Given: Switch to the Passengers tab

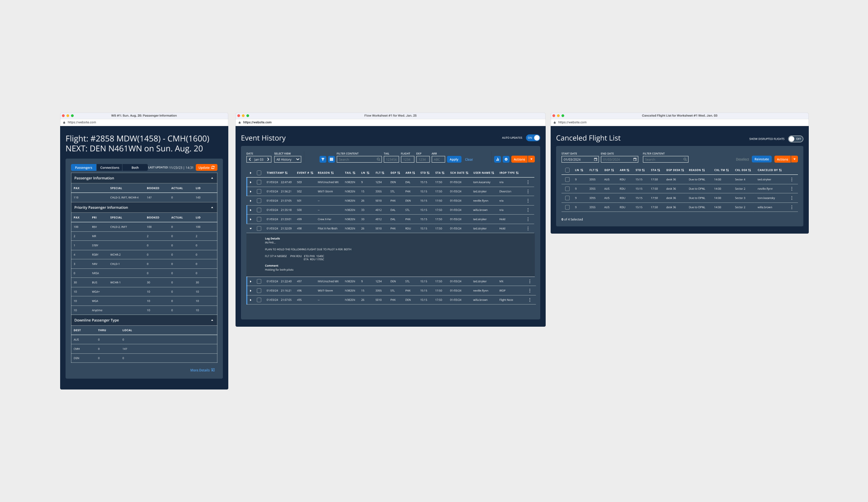Looking at the screenshot, I should pyautogui.click(x=84, y=168).
